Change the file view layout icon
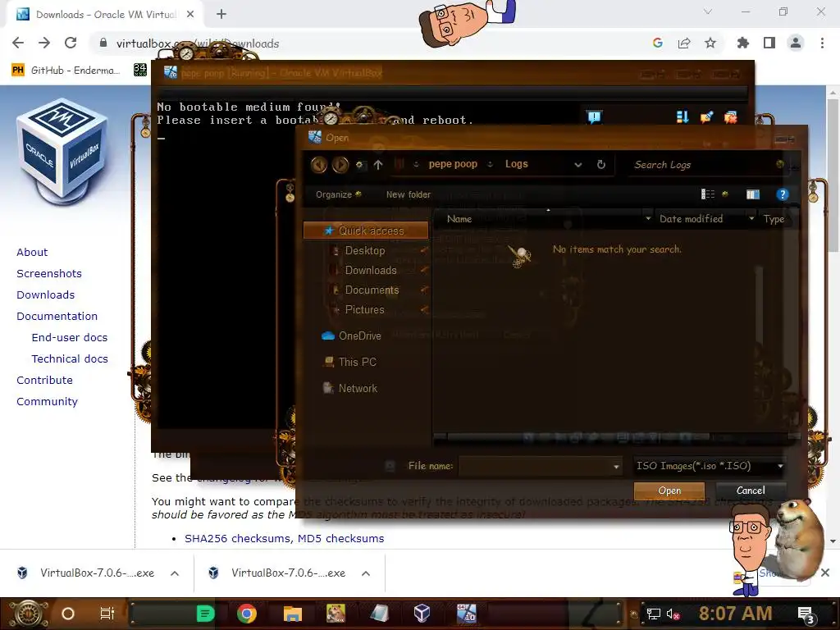 click(x=708, y=194)
